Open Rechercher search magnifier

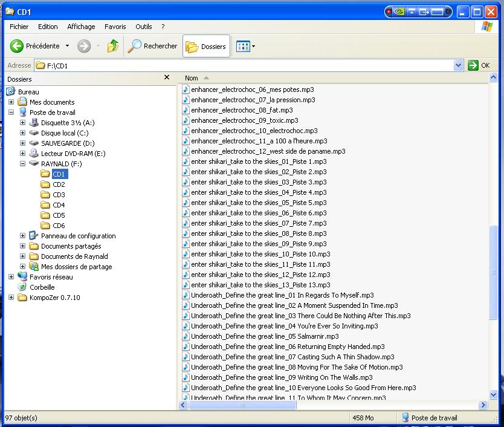click(134, 46)
